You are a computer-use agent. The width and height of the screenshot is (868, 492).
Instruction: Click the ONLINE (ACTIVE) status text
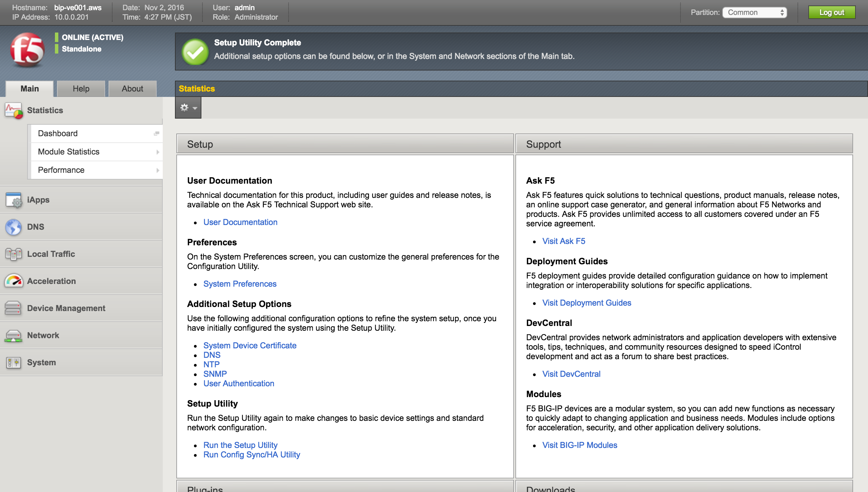pyautogui.click(x=93, y=37)
